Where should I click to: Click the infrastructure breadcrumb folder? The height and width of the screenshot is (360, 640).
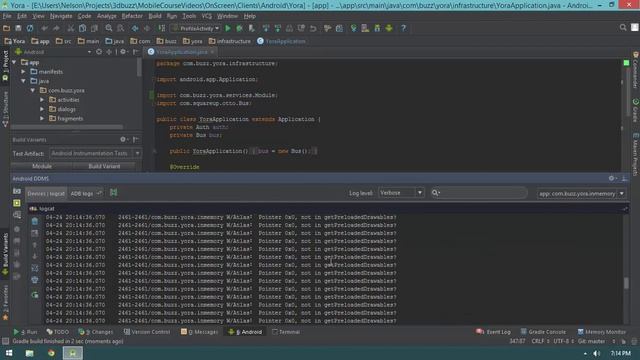pos(230,41)
